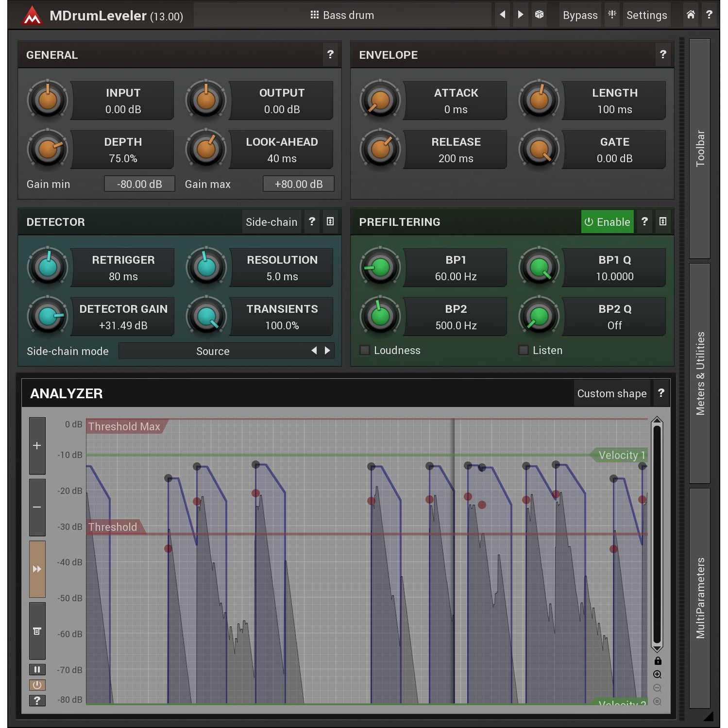Click the analyzer fast-forward button

pos(37,569)
